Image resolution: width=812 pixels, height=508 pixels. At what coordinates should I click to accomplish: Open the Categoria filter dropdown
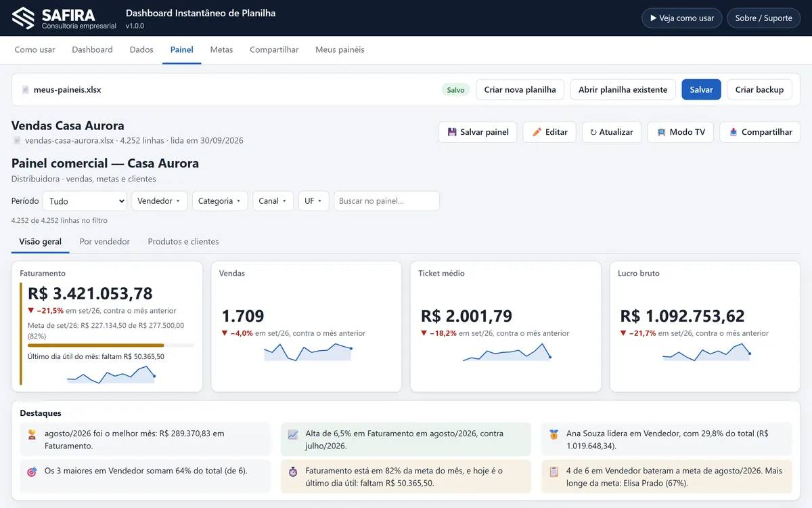point(220,201)
